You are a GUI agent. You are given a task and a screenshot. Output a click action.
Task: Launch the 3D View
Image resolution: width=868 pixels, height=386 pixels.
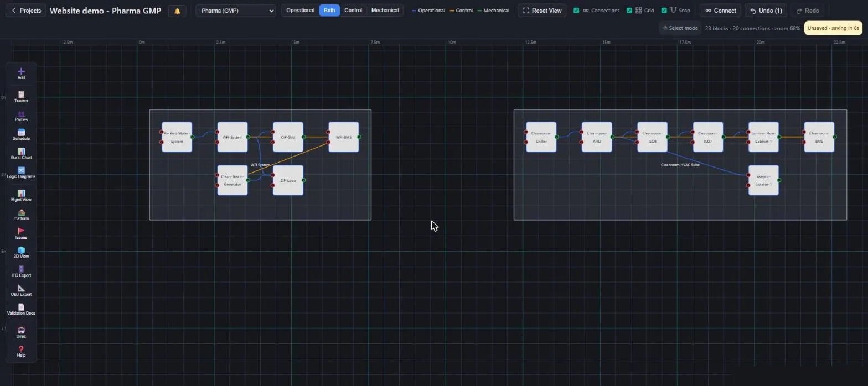(x=21, y=253)
